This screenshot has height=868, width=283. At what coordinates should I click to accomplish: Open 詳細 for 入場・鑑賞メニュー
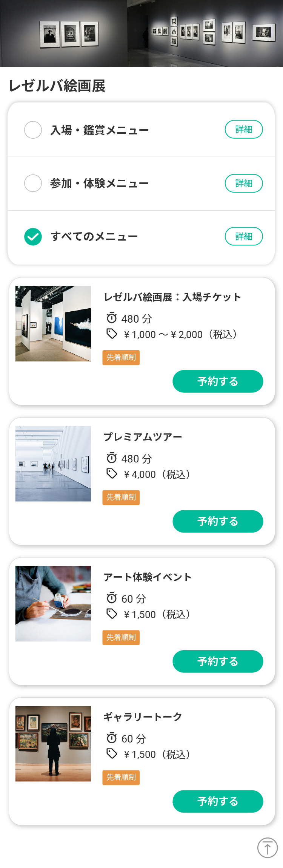[244, 129]
